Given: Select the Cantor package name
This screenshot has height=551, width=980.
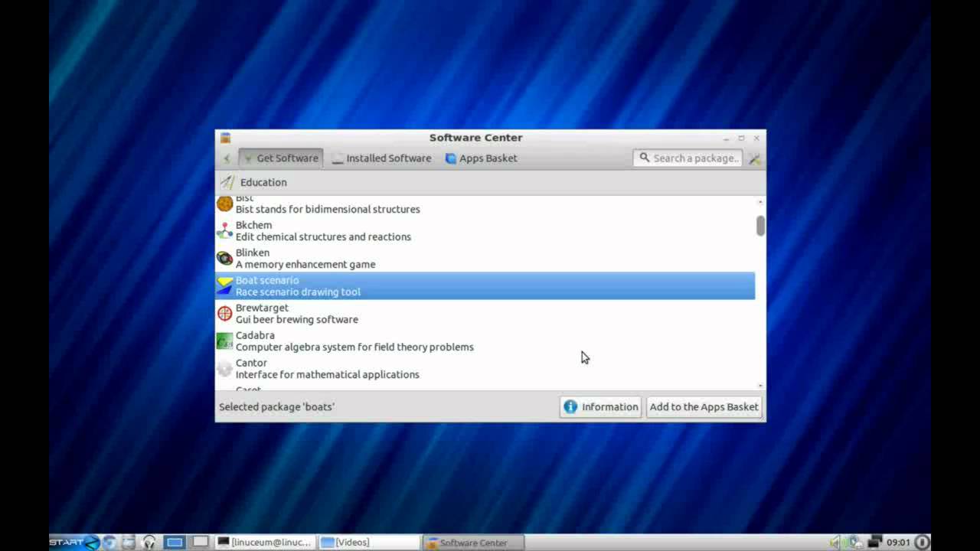Looking at the screenshot, I should pyautogui.click(x=251, y=363).
